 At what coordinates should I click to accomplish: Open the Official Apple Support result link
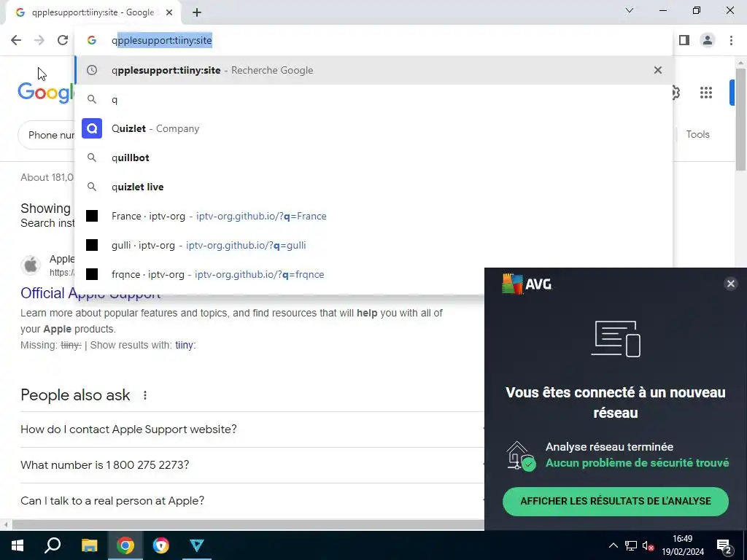[x=90, y=293]
